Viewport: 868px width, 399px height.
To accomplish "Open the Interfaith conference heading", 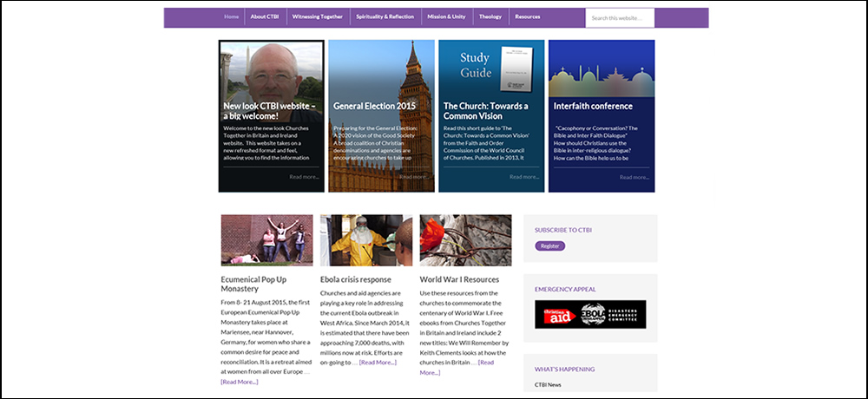I will tap(593, 106).
